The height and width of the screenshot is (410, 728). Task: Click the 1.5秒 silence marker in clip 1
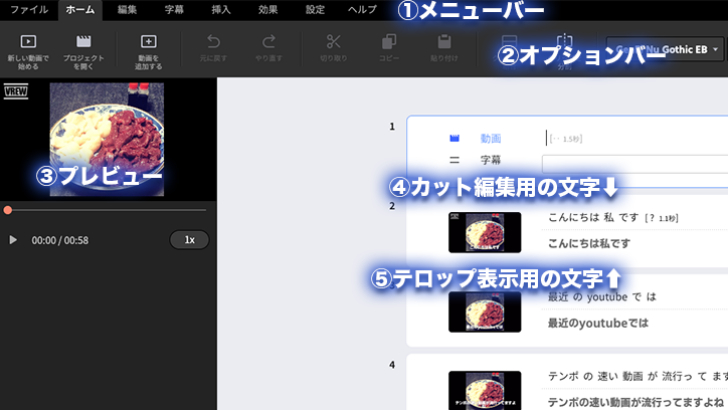click(566, 138)
